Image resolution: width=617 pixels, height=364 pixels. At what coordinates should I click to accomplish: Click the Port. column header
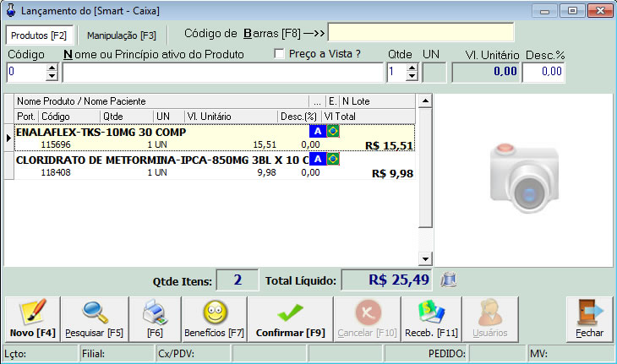(26, 117)
